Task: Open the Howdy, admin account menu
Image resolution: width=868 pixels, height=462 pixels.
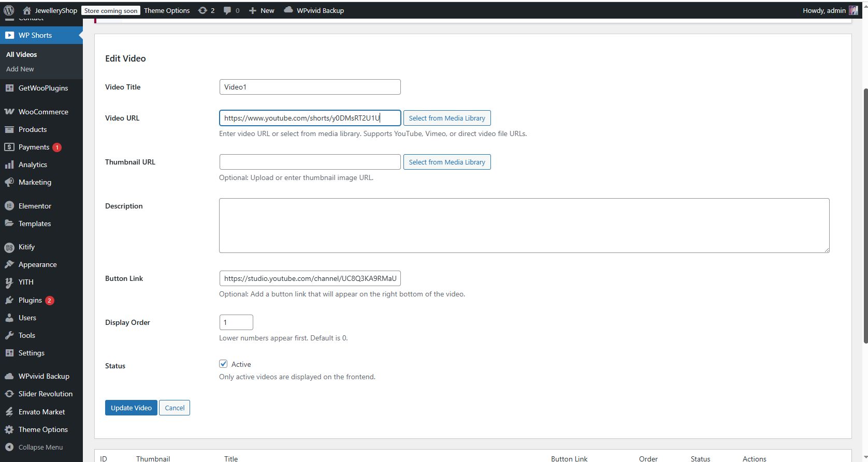Action: point(823,10)
